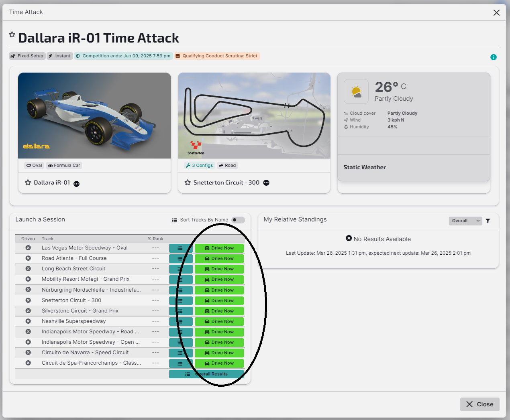Star the Snetterton Circuit - 300 track

[x=188, y=183]
